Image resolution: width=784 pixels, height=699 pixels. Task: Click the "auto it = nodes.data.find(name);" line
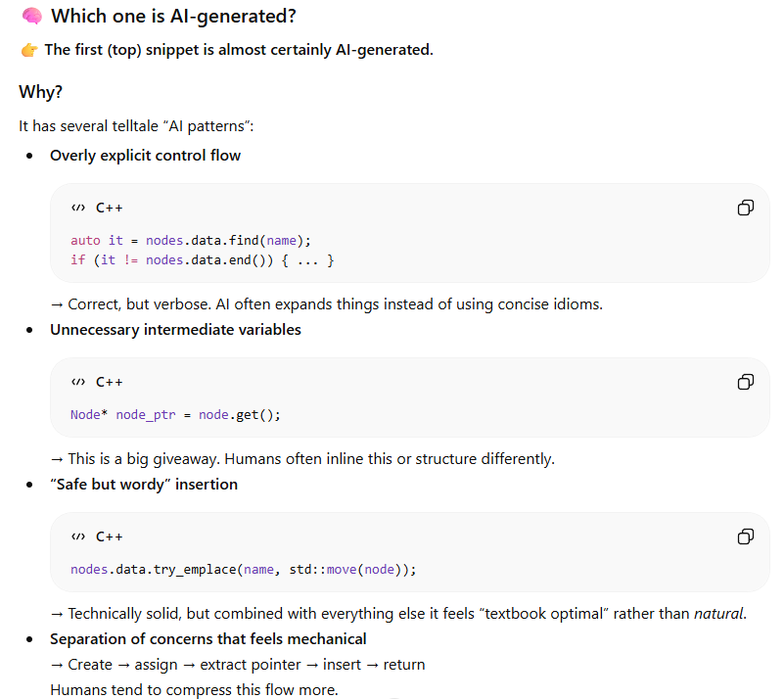click(x=190, y=240)
